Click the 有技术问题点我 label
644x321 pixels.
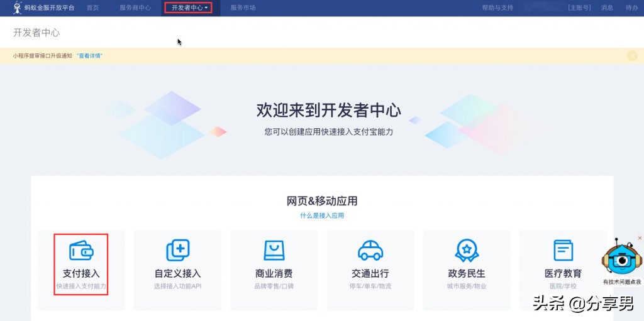point(622,282)
